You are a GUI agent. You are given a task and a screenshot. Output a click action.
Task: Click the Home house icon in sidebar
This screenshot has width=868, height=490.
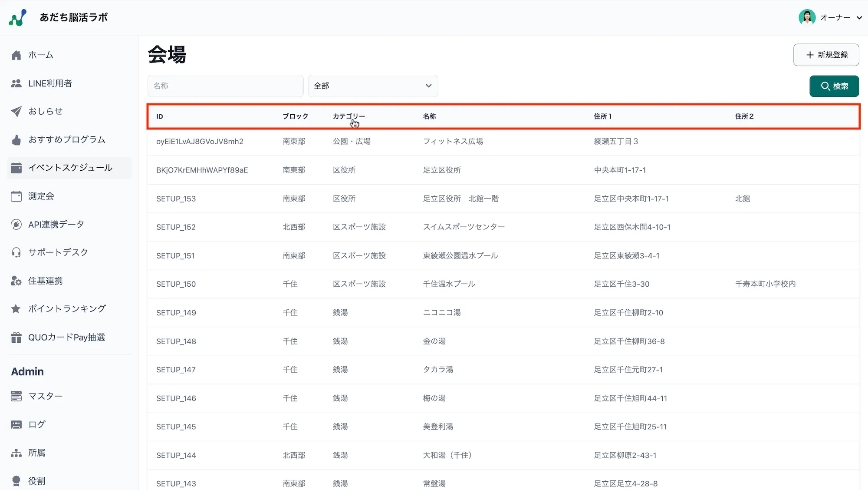pos(16,55)
